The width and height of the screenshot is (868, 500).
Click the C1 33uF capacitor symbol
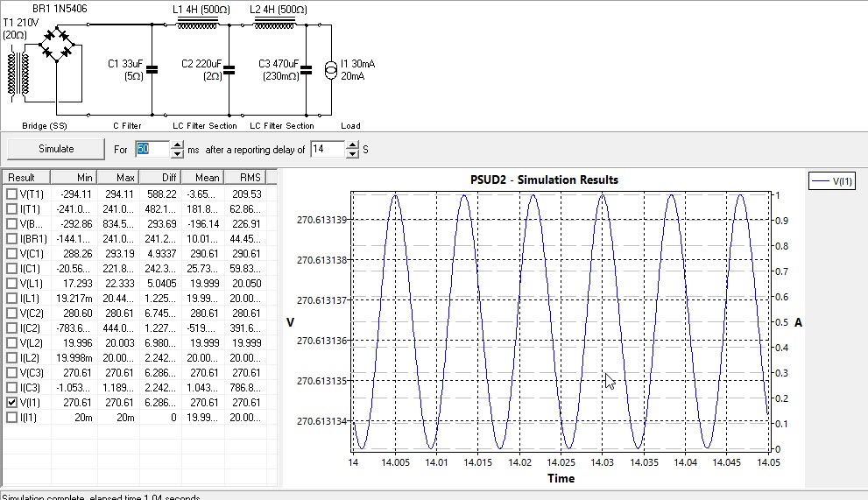pos(152,70)
